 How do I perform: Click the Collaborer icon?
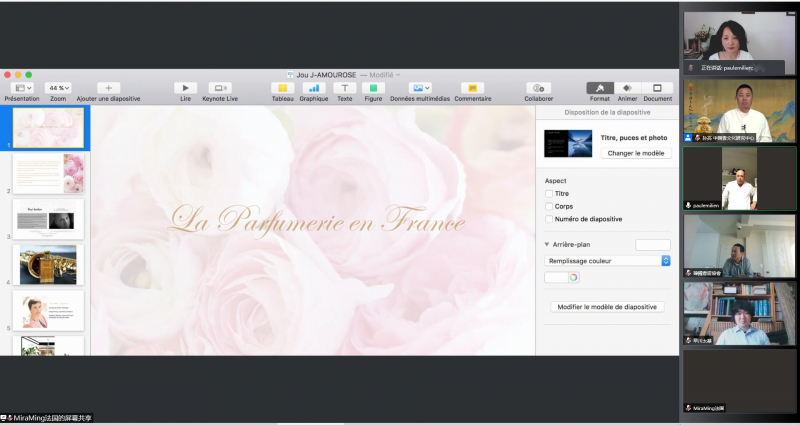pos(538,88)
